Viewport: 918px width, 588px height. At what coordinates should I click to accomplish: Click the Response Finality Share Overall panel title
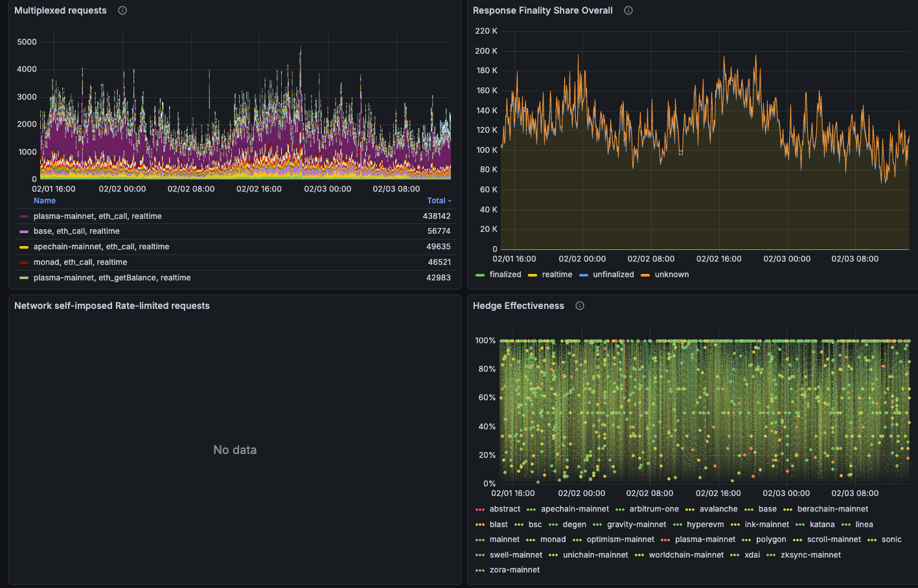coord(542,10)
